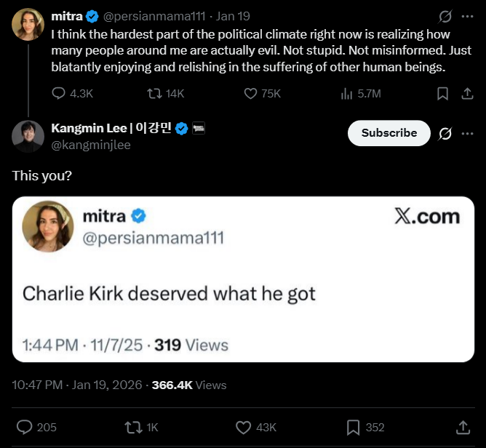Share mitra's original post
The width and height of the screenshot is (486, 448).
pos(466,94)
